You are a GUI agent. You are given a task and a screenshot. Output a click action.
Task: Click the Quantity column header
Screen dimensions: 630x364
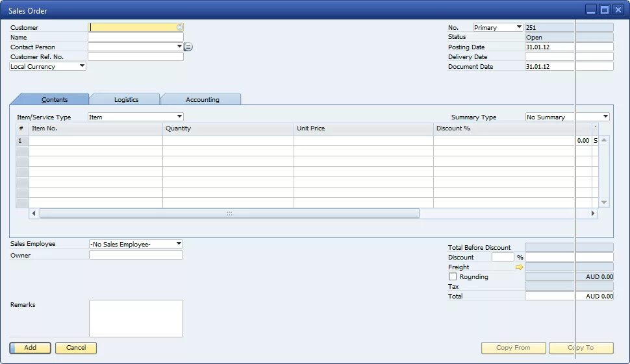(x=228, y=128)
